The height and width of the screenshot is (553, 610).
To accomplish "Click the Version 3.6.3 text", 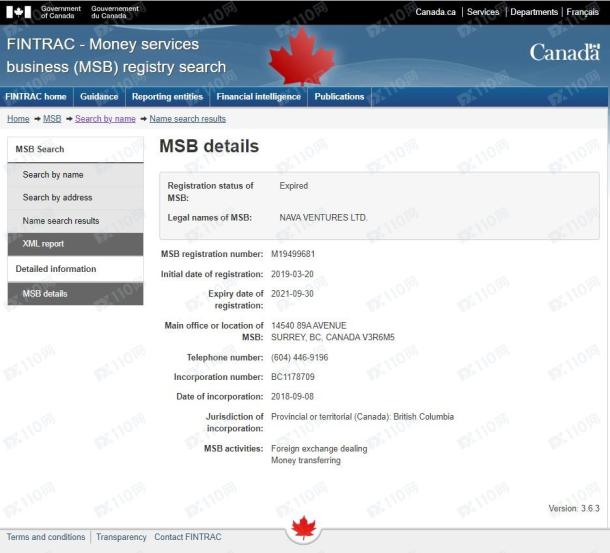I will (574, 508).
